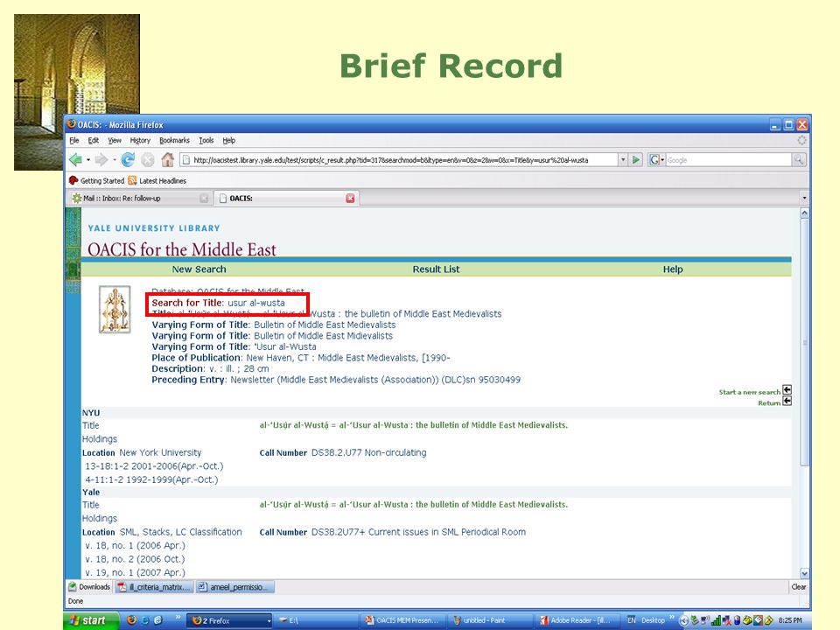Image resolution: width=840 pixels, height=630 pixels.
Task: Go back with the green Back arrow
Action: tap(76, 159)
